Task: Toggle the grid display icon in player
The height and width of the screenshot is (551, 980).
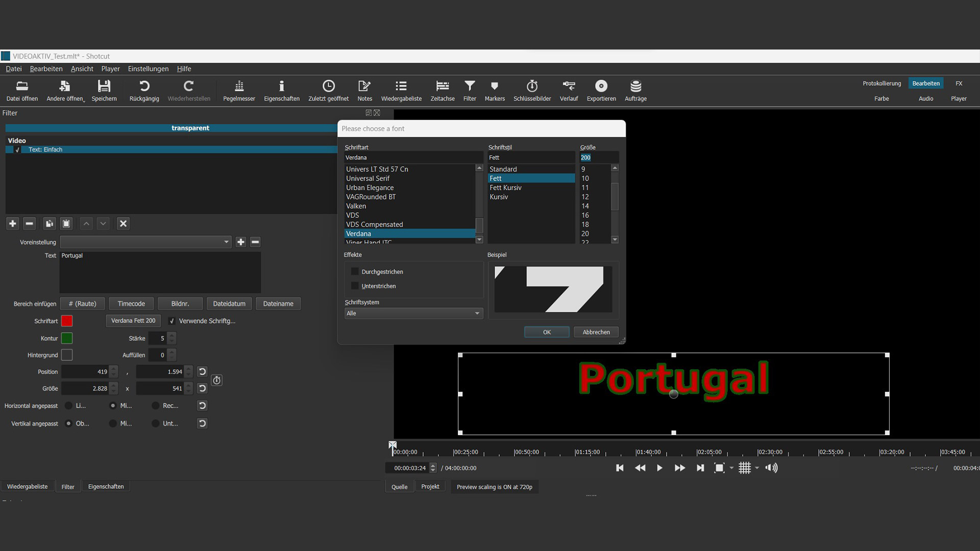Action: (745, 468)
